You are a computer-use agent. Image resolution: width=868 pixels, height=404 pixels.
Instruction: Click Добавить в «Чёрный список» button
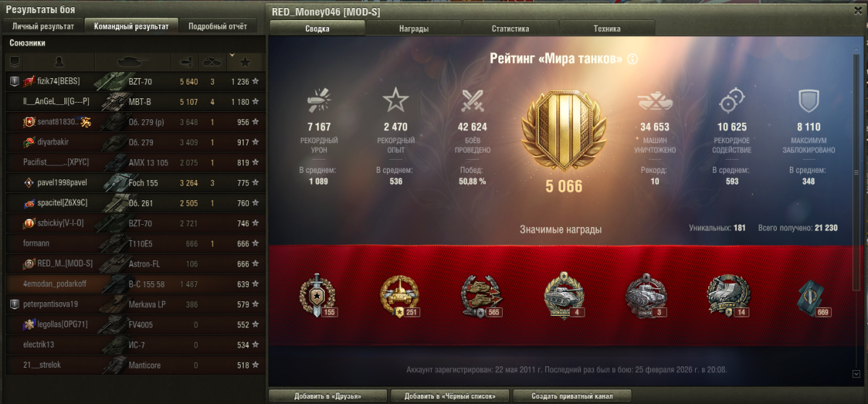click(450, 396)
